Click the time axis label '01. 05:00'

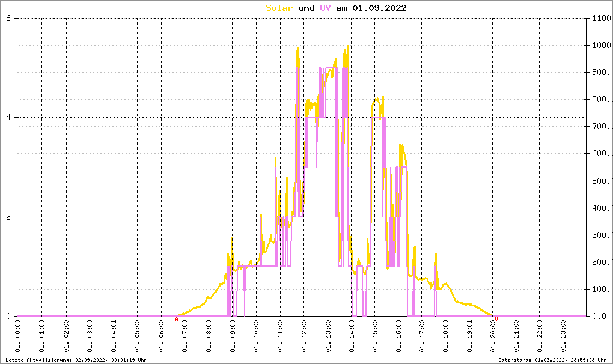coord(137,336)
